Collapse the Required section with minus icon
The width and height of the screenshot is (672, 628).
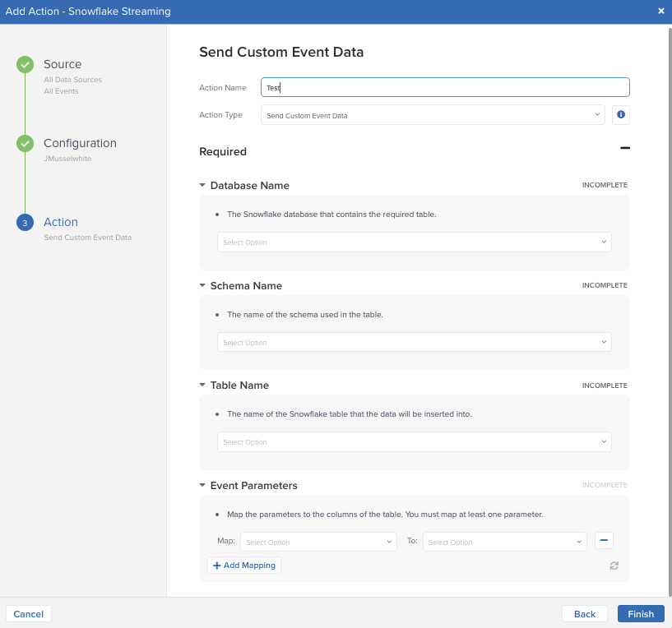click(x=624, y=148)
